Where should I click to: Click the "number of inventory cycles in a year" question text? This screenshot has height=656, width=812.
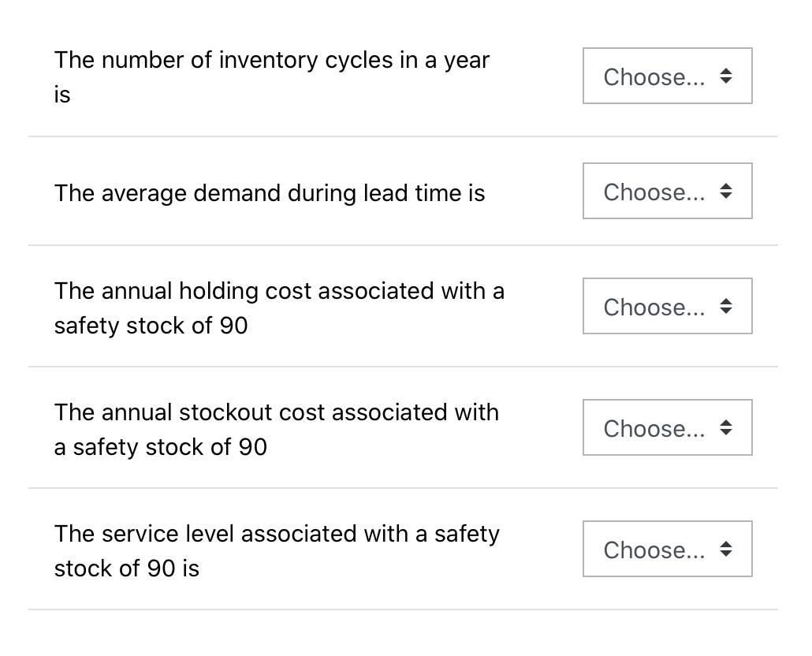point(271,61)
